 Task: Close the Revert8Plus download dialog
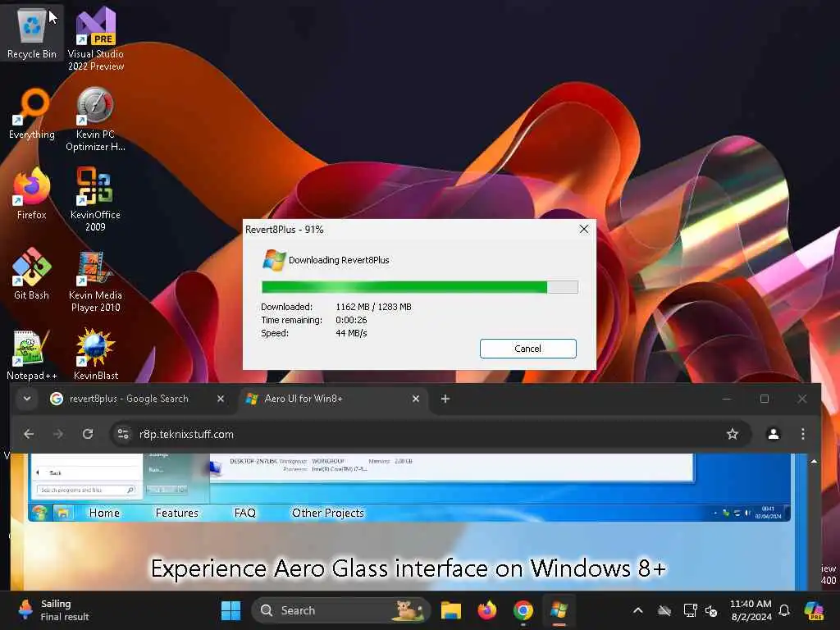pyautogui.click(x=584, y=230)
